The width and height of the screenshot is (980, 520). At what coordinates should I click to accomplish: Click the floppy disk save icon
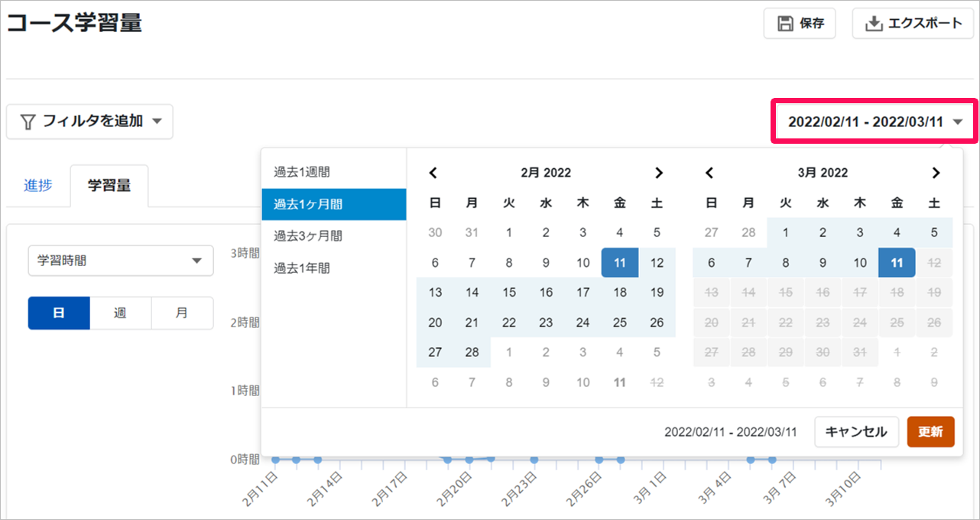pyautogui.click(x=785, y=24)
